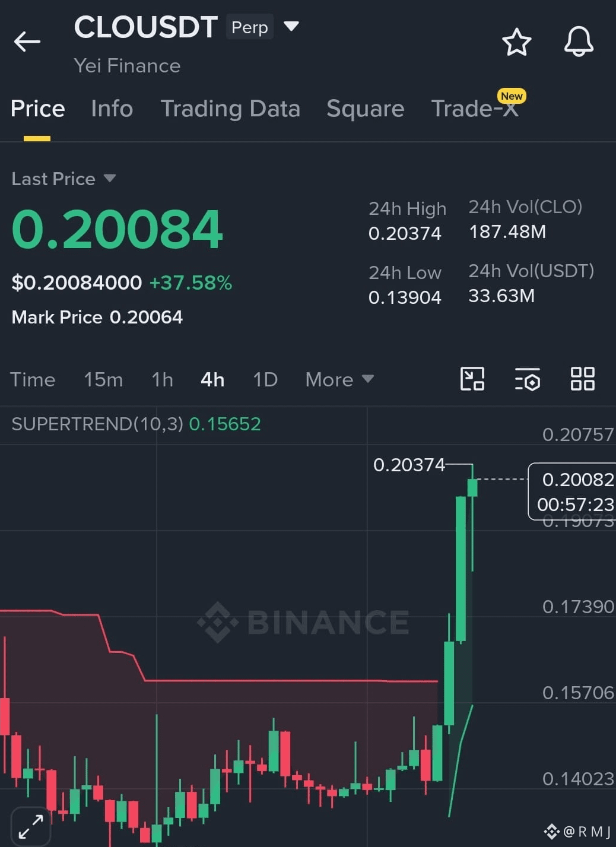Tap the CLOUSDT symbol title
Image resolution: width=616 pixels, height=847 pixels.
[x=146, y=27]
